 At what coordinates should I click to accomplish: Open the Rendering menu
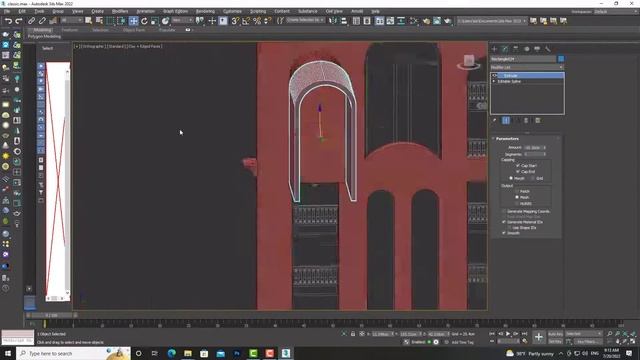point(205,11)
